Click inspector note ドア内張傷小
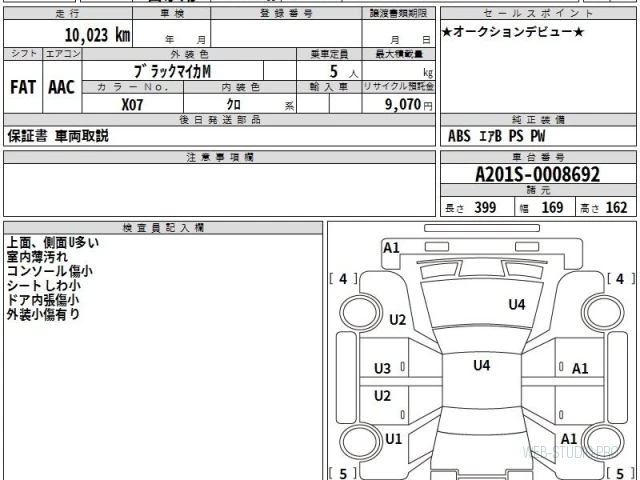This screenshot has height=480, width=640. point(43,300)
